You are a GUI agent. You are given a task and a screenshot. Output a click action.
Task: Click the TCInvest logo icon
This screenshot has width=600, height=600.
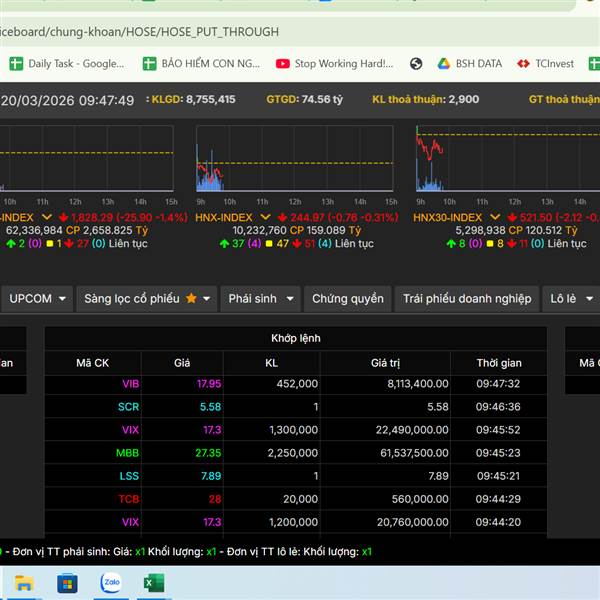pos(523,64)
